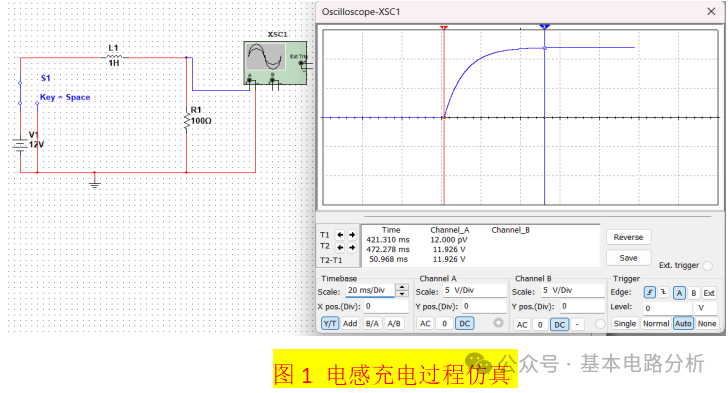
Task: Select falling edge trigger icon
Action: [x=663, y=293]
